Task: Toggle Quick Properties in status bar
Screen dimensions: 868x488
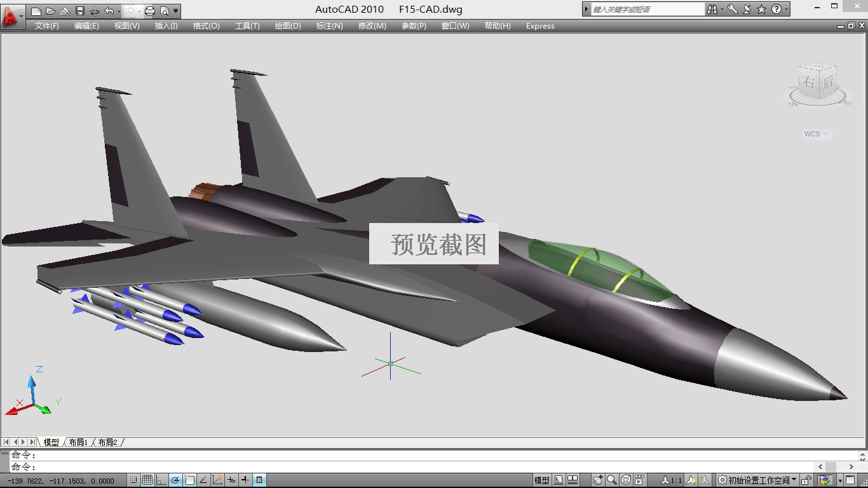Action: tap(259, 480)
